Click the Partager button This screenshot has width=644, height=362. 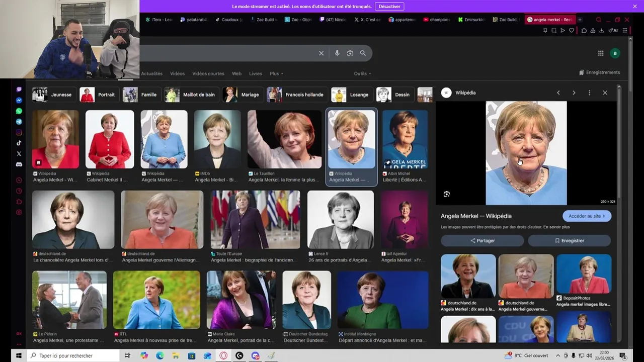[482, 240]
